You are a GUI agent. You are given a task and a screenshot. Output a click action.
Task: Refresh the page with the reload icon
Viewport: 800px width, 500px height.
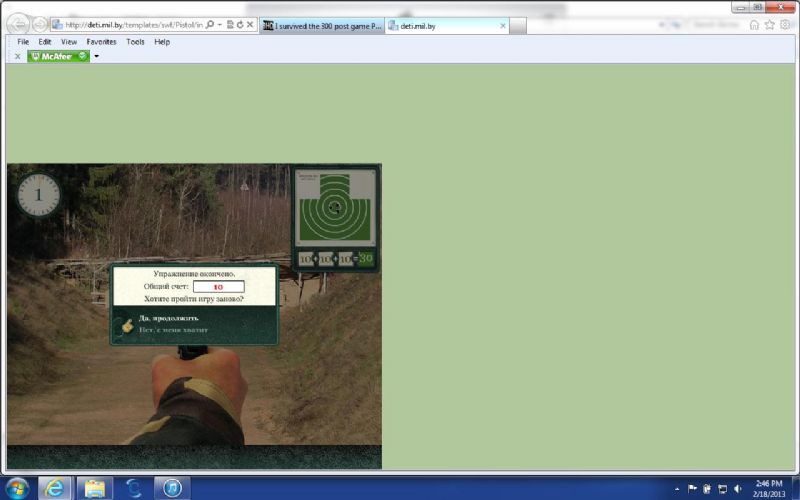click(240, 24)
